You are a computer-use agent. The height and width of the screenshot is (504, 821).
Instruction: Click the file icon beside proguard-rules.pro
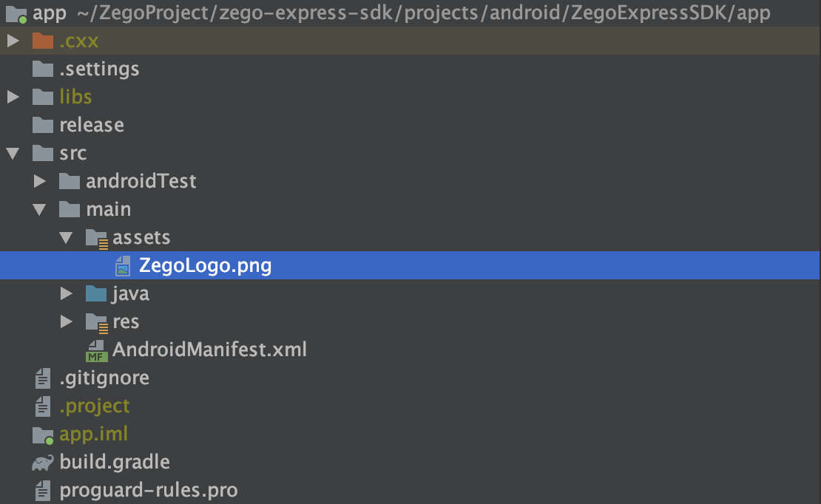(41, 490)
